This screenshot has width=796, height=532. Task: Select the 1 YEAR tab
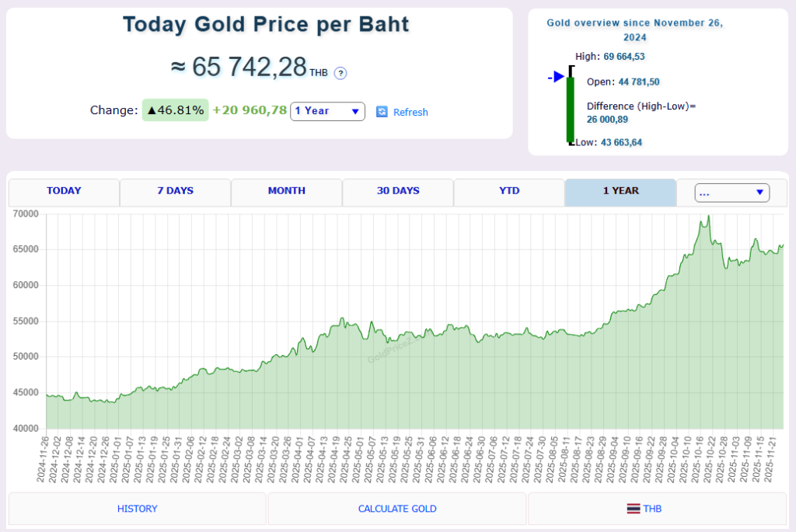pyautogui.click(x=620, y=191)
